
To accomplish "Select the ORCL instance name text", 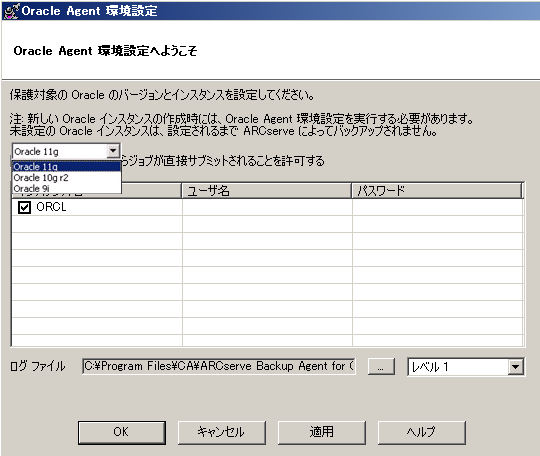I will pyautogui.click(x=51, y=207).
